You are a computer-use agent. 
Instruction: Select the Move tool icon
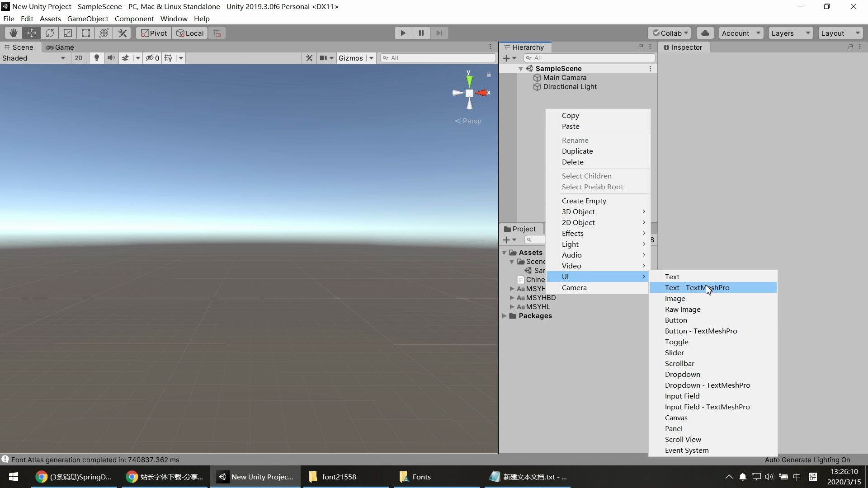[32, 33]
